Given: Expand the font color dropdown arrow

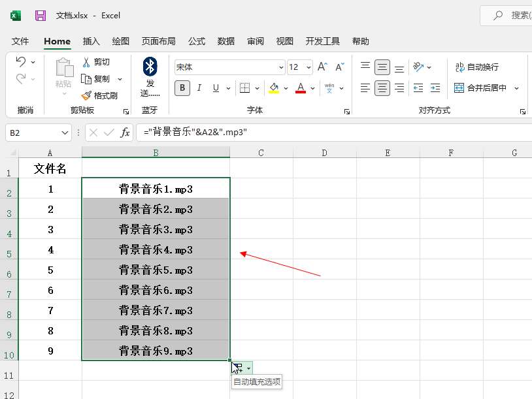Looking at the screenshot, I should [x=312, y=88].
